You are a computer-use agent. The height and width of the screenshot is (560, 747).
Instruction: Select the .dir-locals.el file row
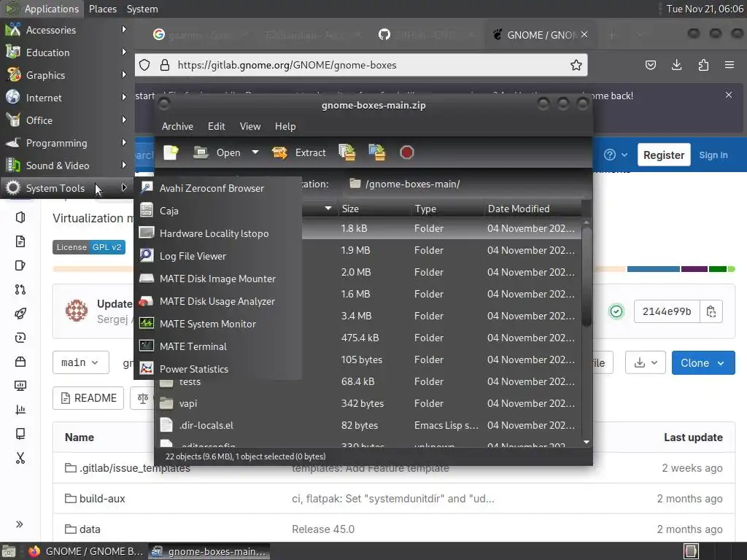tap(368, 425)
